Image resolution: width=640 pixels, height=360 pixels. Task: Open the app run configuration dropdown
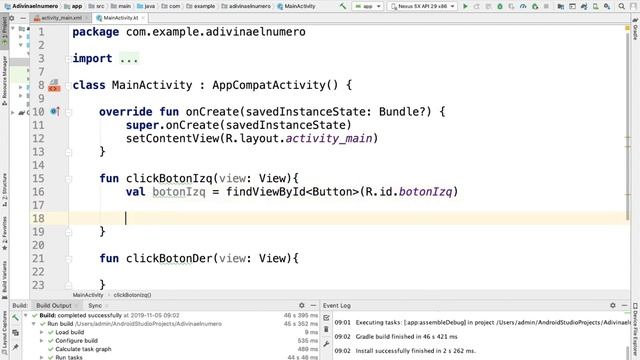pos(368,7)
